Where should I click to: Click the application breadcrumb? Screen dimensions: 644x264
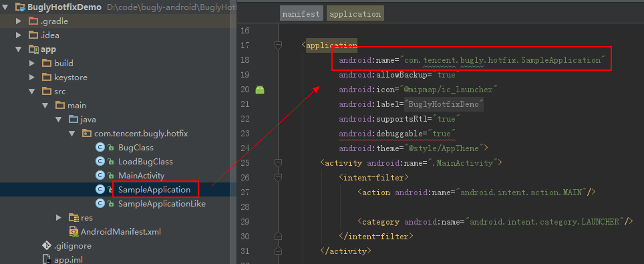click(355, 13)
